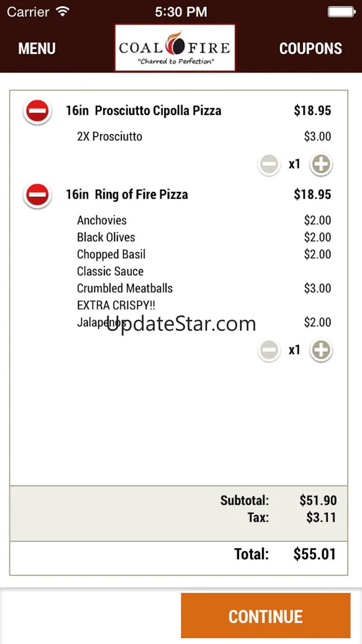Select the 16in Ring of Fire Pizza title
This screenshot has height=644, width=362.
(127, 195)
